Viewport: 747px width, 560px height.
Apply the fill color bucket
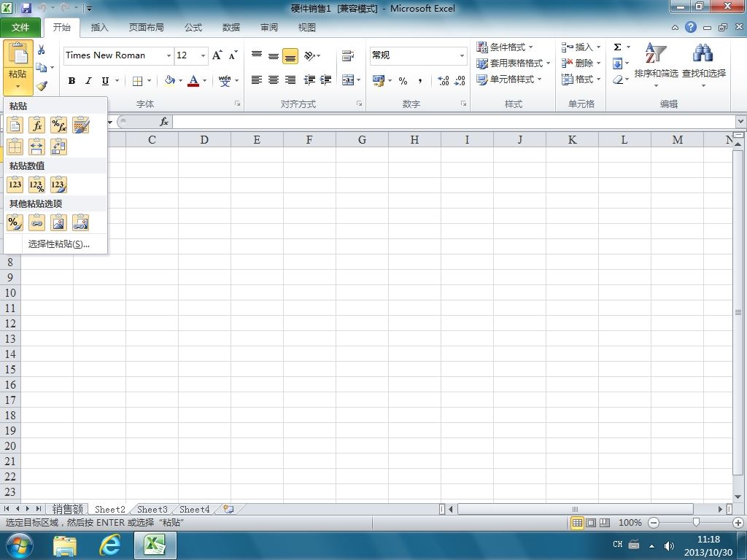(169, 80)
